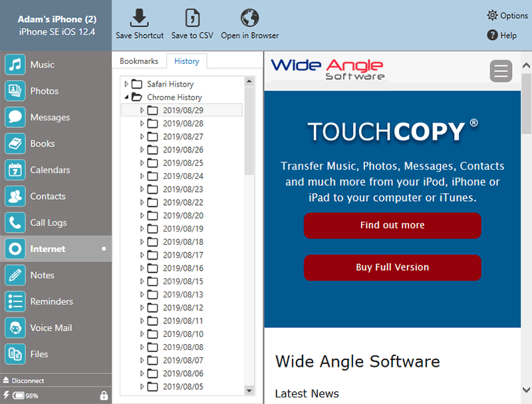The image size is (532, 404).
Task: Open the Calendars section icon
Action: point(15,170)
